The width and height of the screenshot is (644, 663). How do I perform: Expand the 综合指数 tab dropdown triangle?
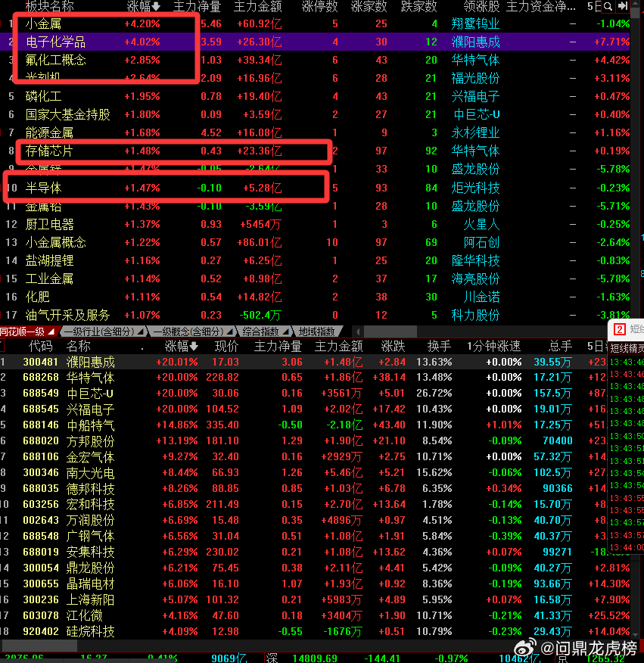click(286, 331)
